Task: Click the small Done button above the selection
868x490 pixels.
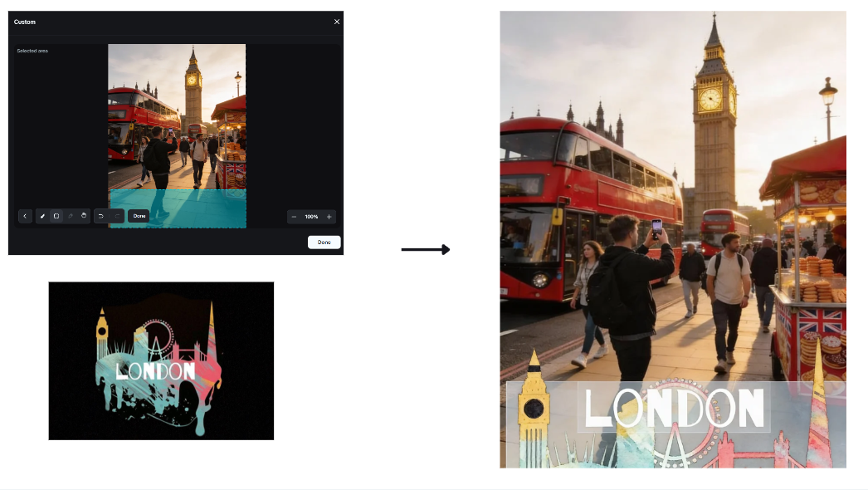Action: click(x=139, y=216)
